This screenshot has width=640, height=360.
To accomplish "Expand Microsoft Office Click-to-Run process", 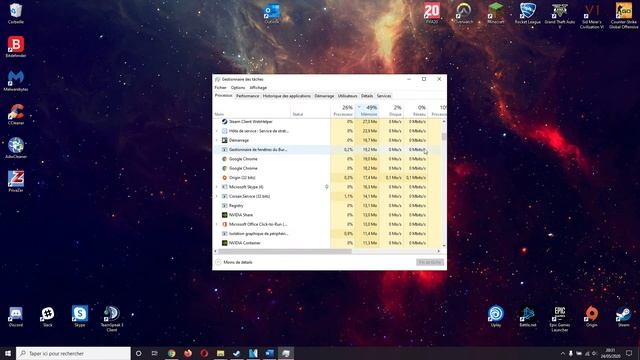I will pos(217,224).
